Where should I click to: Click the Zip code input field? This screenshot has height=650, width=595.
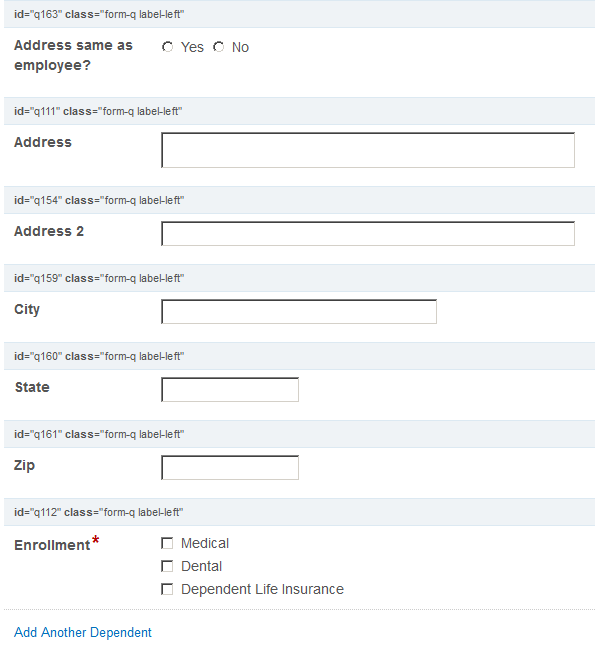230,467
